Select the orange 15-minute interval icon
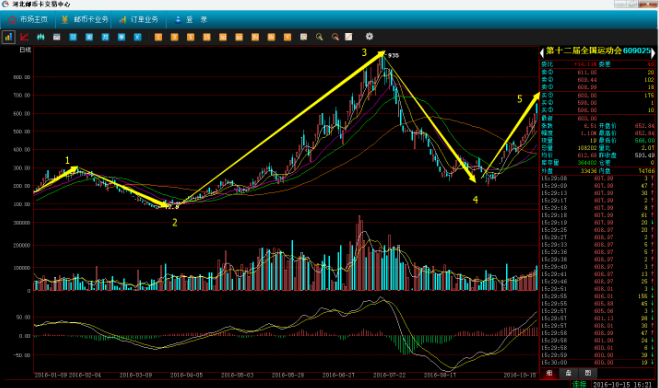 pyautogui.click(x=206, y=37)
